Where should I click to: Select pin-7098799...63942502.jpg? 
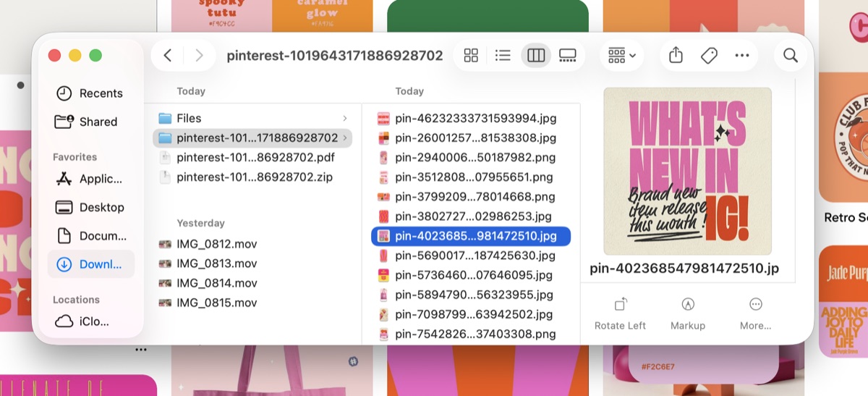coord(471,314)
